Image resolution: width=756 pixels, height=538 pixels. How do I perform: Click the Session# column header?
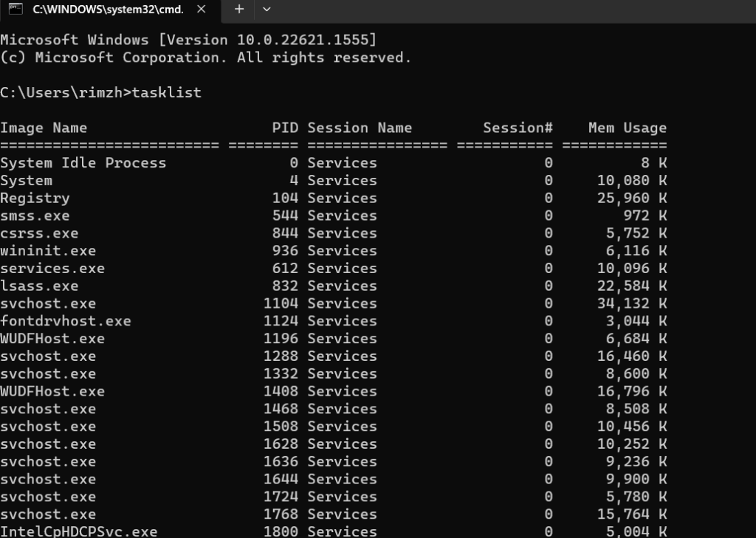pyautogui.click(x=518, y=128)
